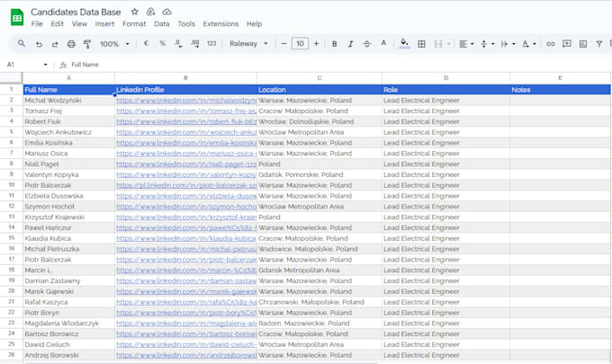
Task: Open Tomasz Frej's LinkedIn link
Action: [186, 111]
